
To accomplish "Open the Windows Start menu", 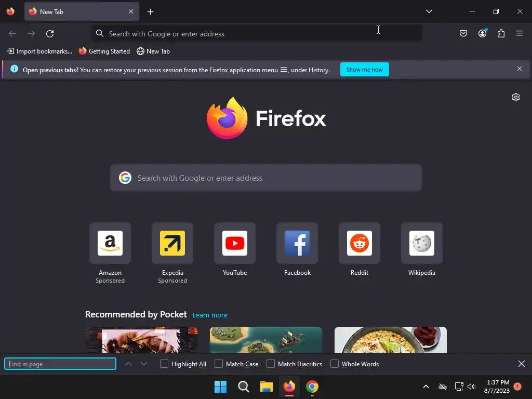I will tap(220, 387).
